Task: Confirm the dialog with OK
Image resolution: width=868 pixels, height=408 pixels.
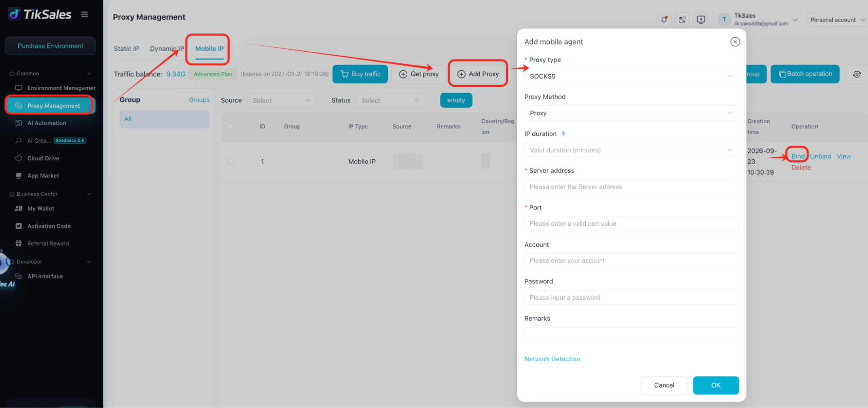Action: [x=716, y=385]
